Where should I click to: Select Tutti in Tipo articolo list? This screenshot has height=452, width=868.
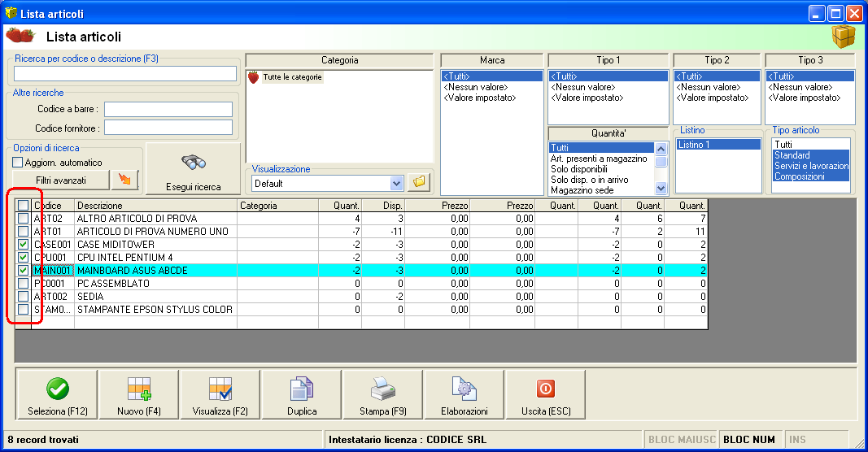811,145
